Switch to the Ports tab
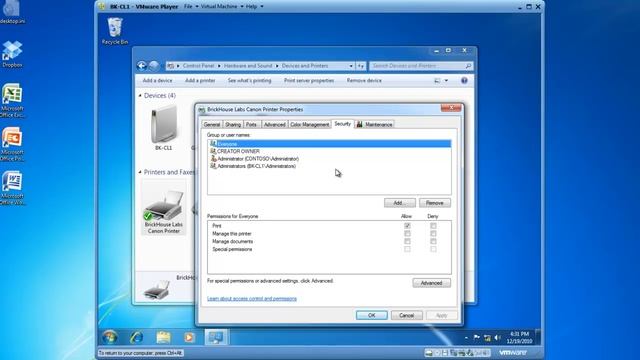 (x=251, y=124)
